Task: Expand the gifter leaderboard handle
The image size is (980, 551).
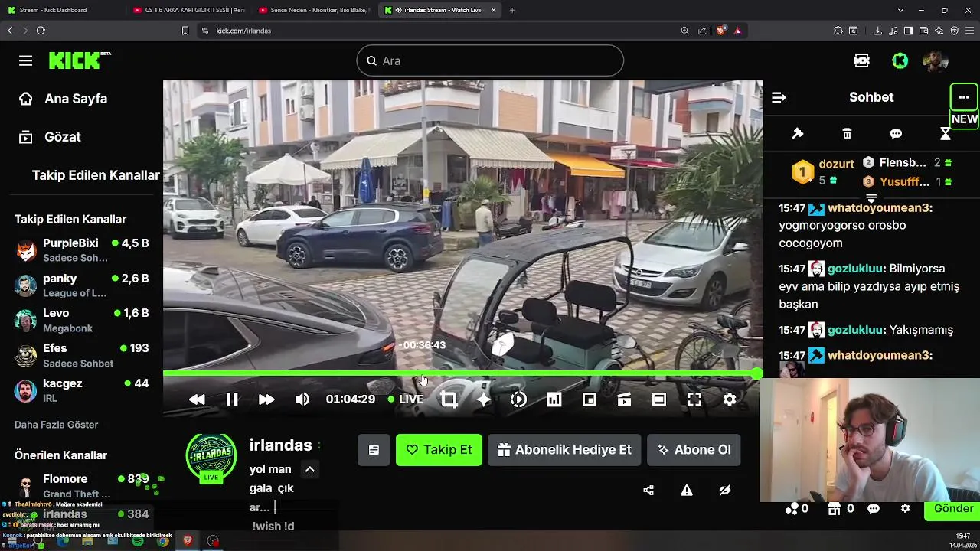Action: [871, 198]
